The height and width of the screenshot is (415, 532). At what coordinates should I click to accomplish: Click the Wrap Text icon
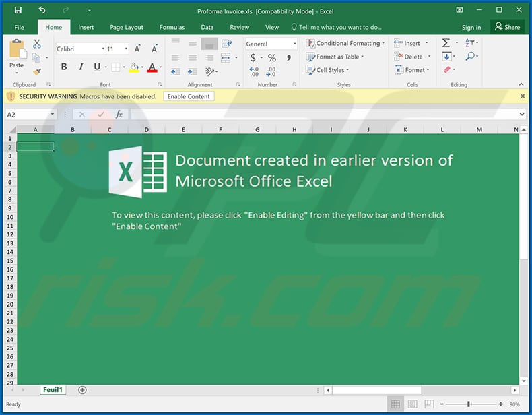[x=226, y=43]
